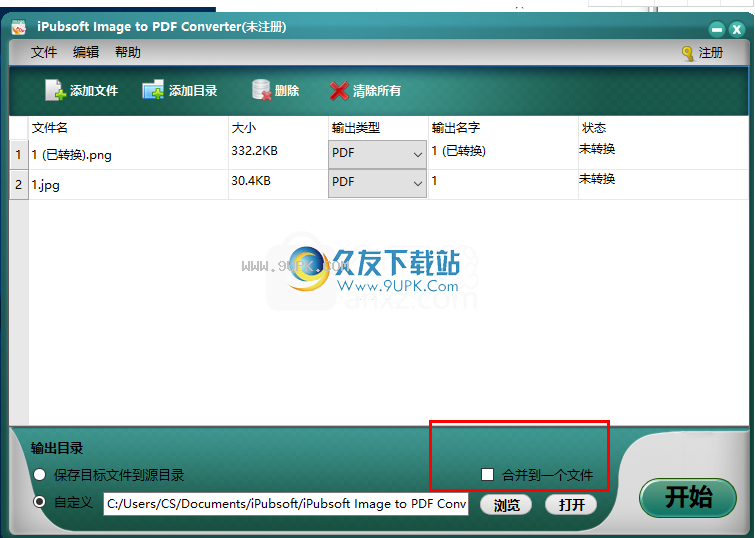Viewport: 755px width, 538px height.
Task: Click the file name 1.jpg
Action: click(x=46, y=185)
